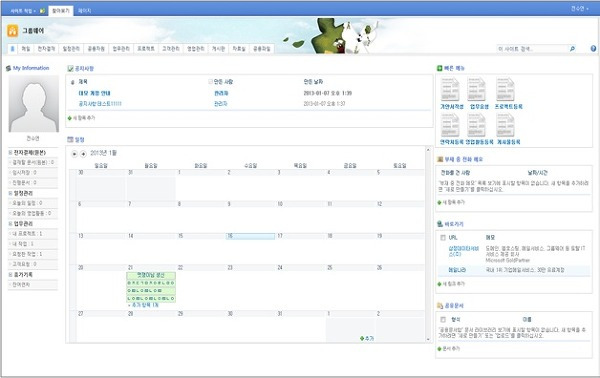Click the home icon navigation tab
Screen dimensions: 600x378
point(12,49)
